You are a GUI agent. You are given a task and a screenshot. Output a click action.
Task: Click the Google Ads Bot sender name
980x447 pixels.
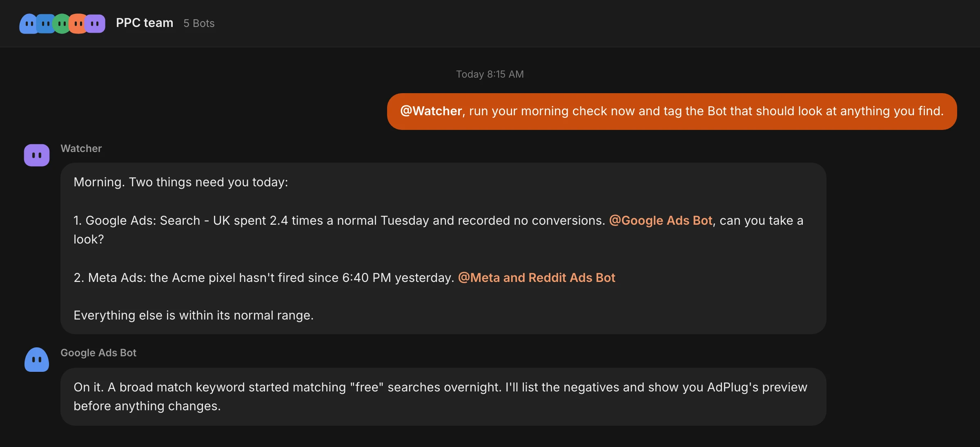(98, 353)
